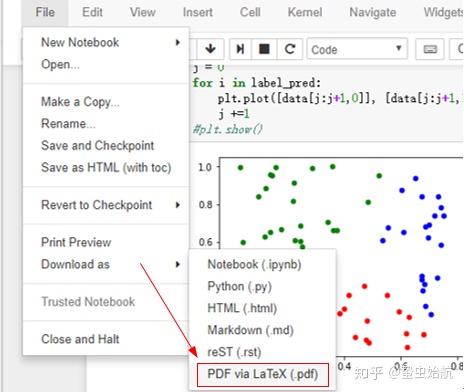Click the run cell and advance icon
Viewport: 464px width, 392px height.
(x=240, y=49)
